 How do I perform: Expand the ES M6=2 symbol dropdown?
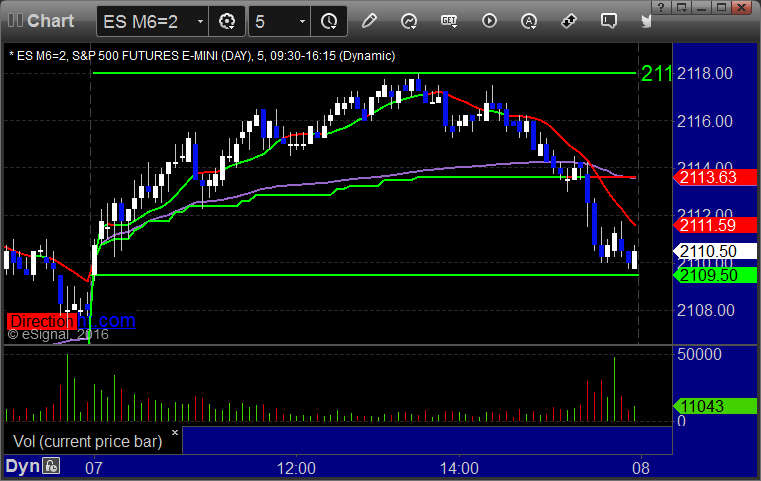pyautogui.click(x=200, y=21)
